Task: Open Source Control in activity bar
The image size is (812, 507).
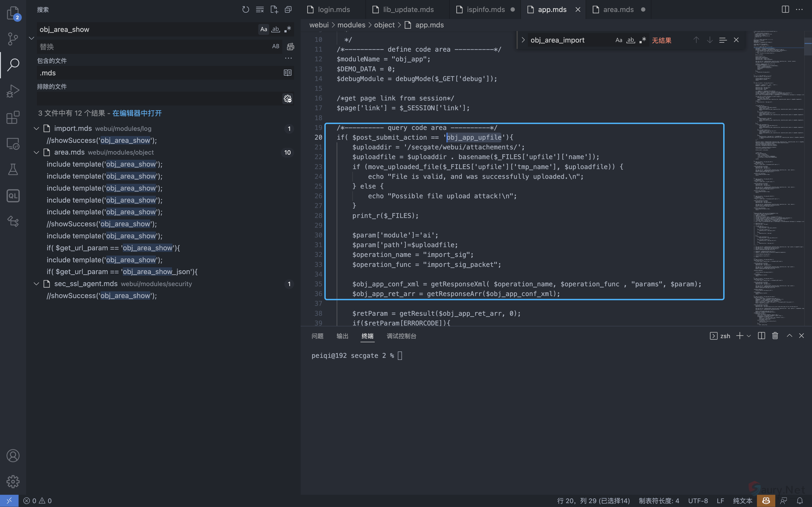Action: click(13, 39)
